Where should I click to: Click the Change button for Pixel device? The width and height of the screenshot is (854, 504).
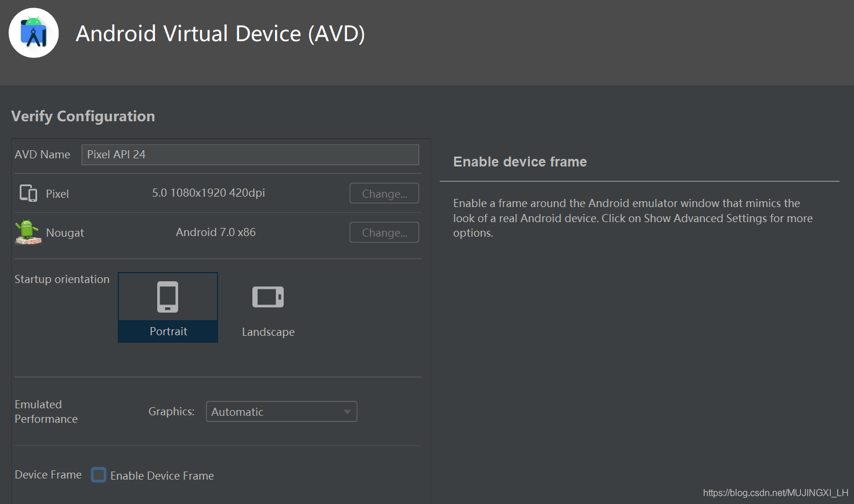click(384, 194)
